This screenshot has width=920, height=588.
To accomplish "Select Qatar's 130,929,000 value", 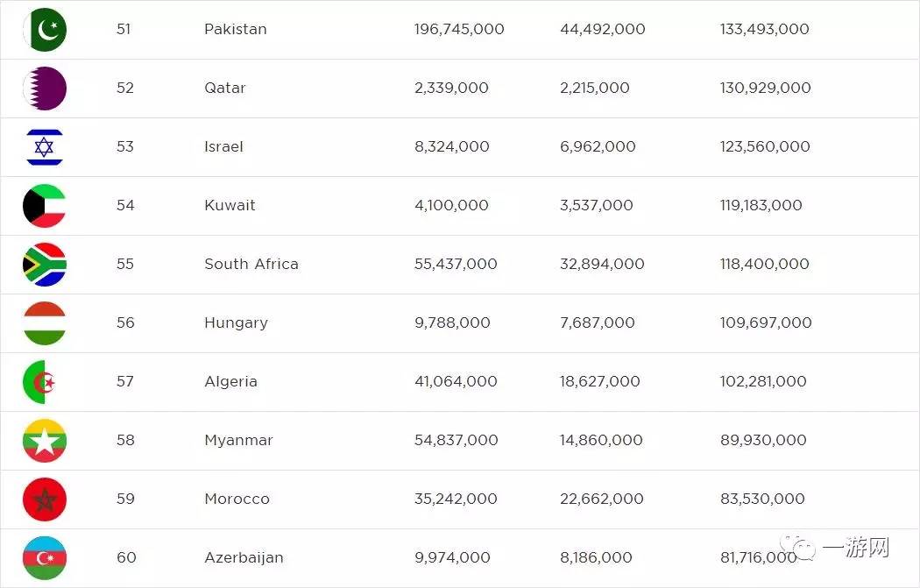I will pos(766,88).
